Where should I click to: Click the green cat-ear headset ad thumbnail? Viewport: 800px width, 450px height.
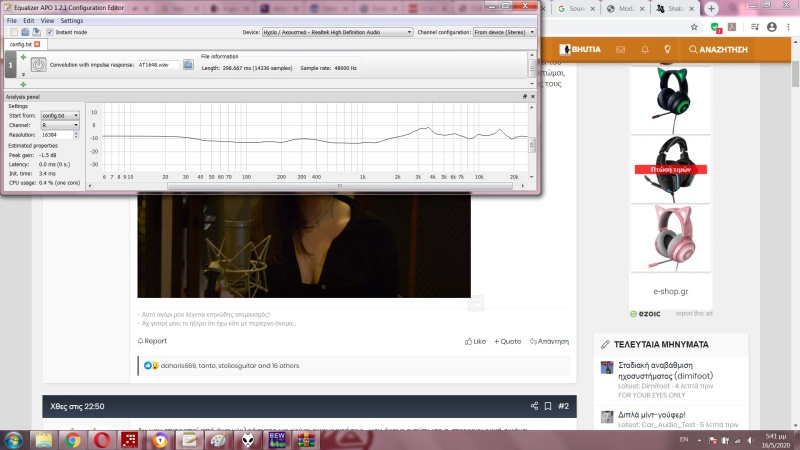pos(670,100)
